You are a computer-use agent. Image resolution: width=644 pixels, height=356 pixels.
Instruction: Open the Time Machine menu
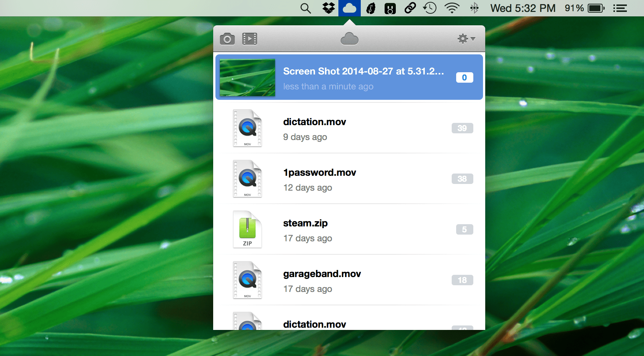429,8
